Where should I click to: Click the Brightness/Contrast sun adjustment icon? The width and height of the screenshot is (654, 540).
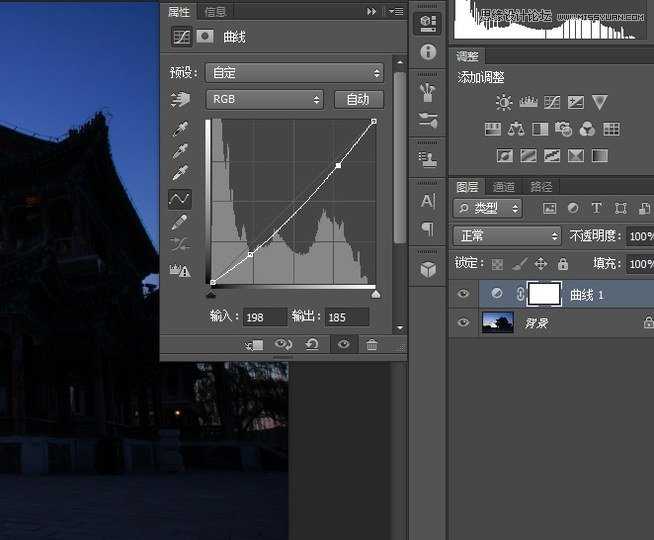point(504,102)
